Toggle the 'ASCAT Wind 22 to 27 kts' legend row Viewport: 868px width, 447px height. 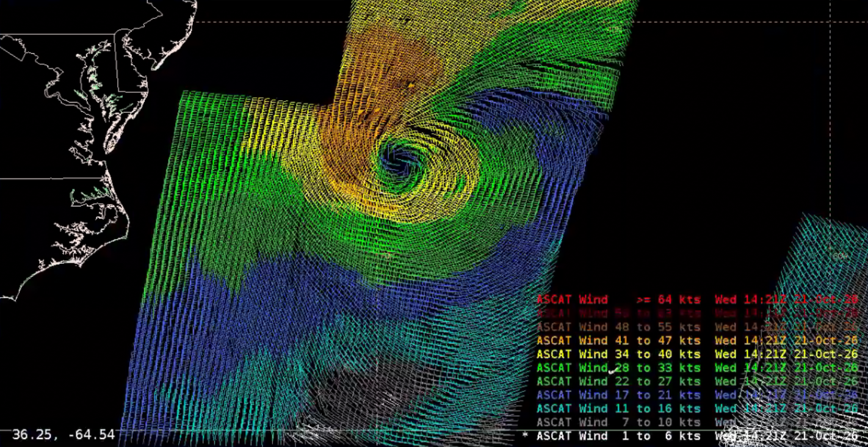click(x=697, y=381)
